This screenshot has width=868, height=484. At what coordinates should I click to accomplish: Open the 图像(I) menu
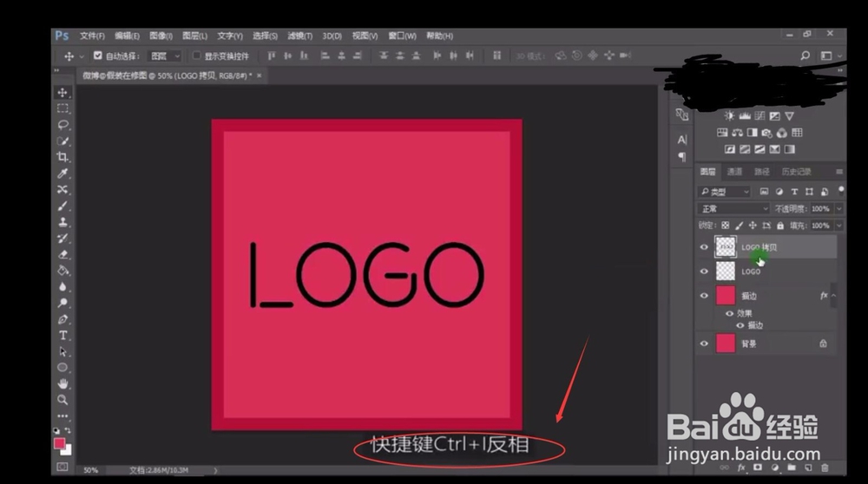click(161, 36)
